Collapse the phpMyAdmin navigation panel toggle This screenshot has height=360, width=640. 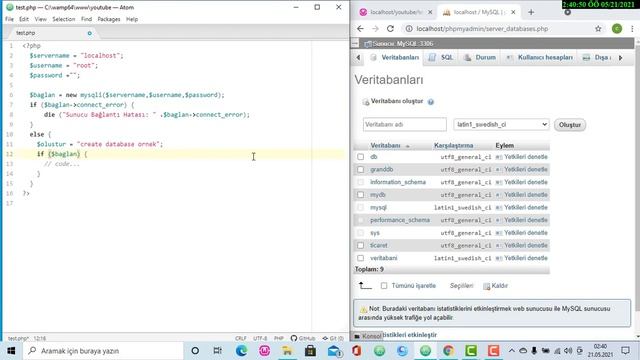point(355,43)
